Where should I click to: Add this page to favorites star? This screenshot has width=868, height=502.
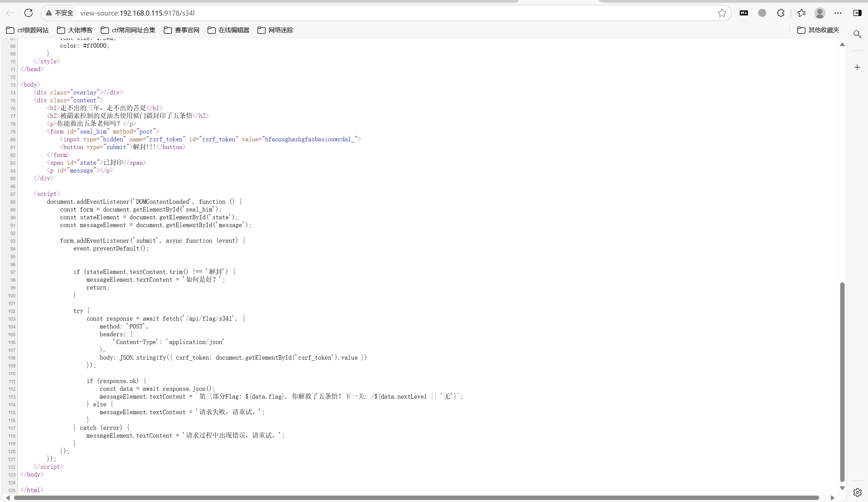point(722,13)
